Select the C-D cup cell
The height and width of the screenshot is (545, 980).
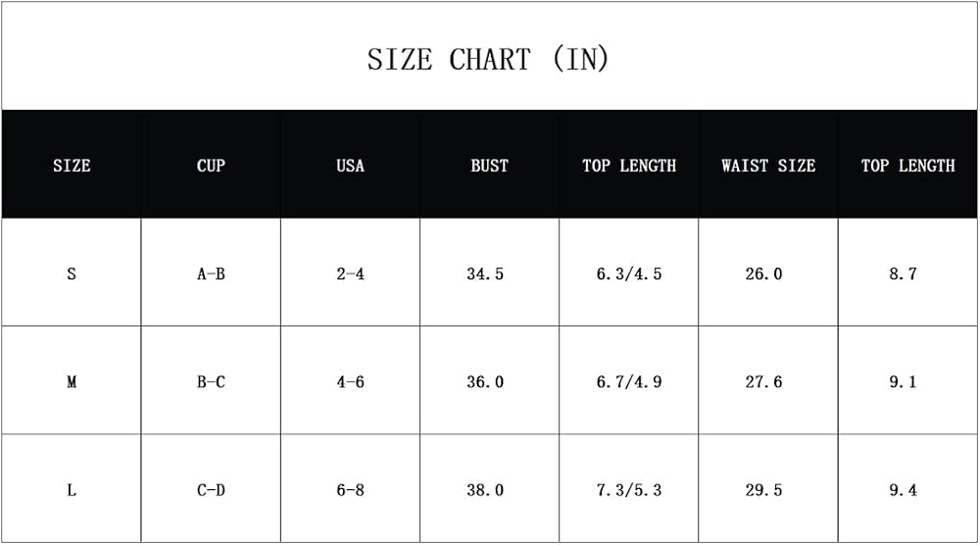click(211, 489)
